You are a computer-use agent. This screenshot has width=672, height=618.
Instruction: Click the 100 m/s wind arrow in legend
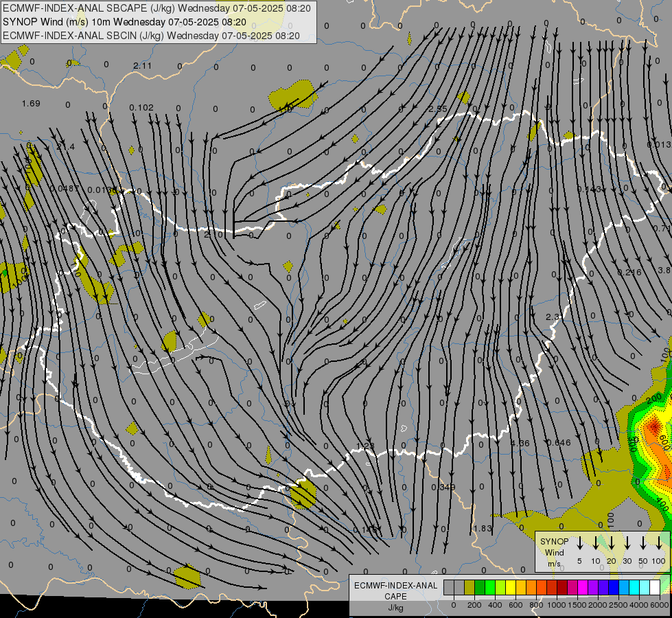pos(659,542)
